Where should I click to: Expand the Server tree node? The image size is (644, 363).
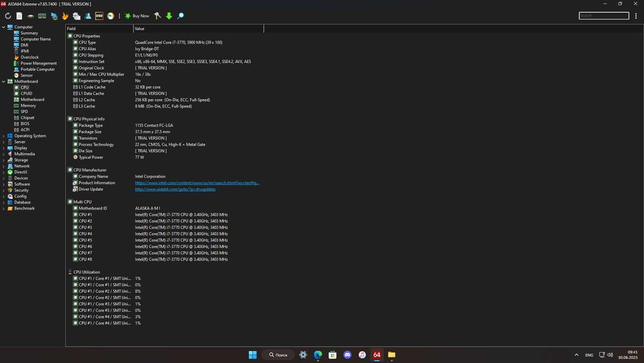click(x=4, y=142)
